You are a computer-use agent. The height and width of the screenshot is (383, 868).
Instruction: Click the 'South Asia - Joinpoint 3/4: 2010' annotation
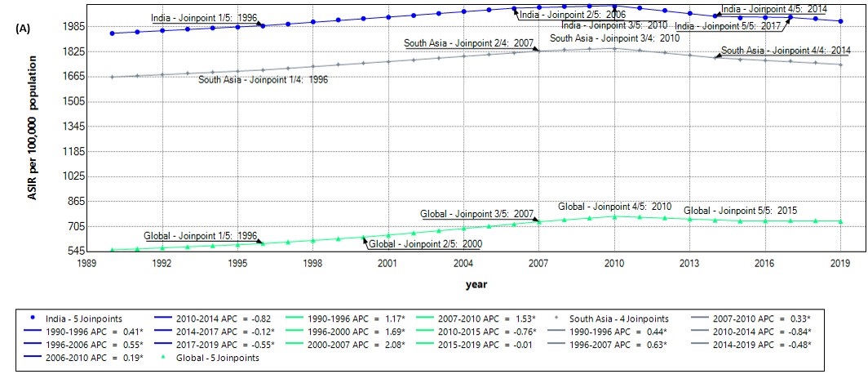(614, 38)
